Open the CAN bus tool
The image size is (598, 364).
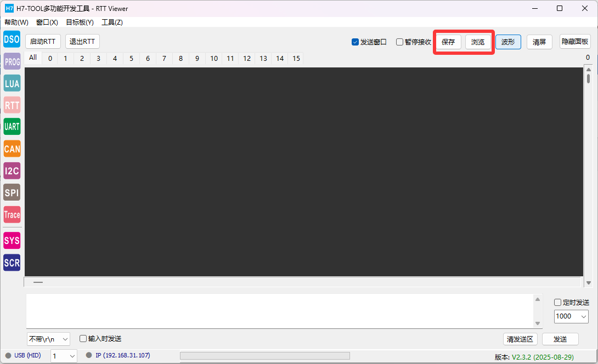12,149
